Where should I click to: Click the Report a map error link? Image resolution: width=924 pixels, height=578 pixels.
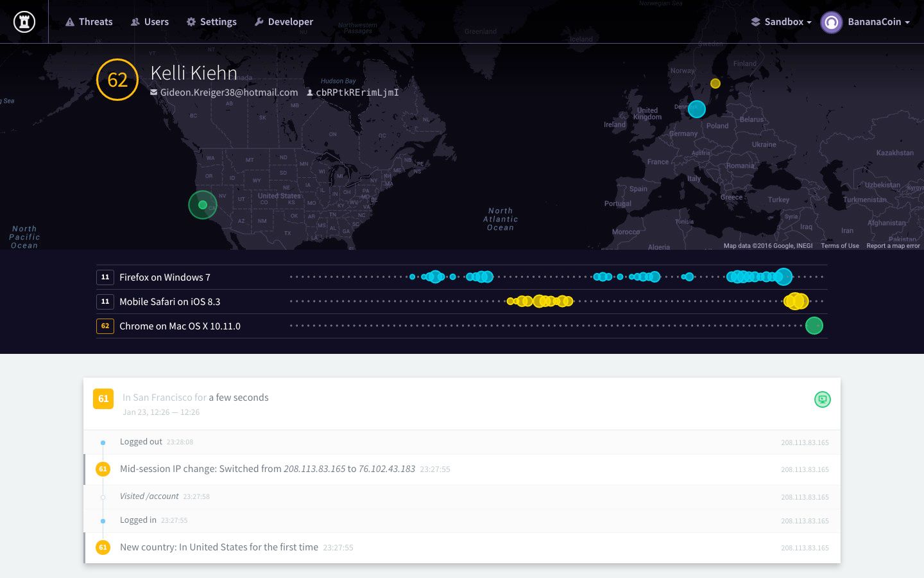(893, 245)
